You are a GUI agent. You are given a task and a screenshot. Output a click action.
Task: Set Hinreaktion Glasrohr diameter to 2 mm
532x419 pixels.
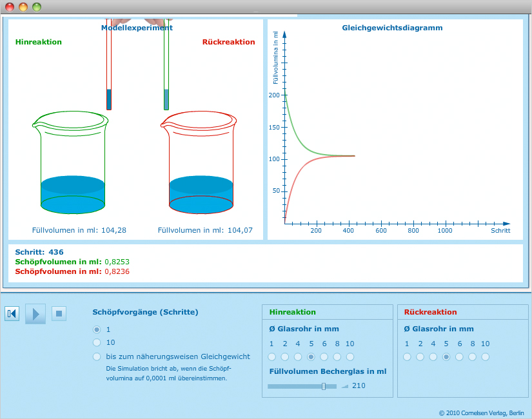click(284, 356)
